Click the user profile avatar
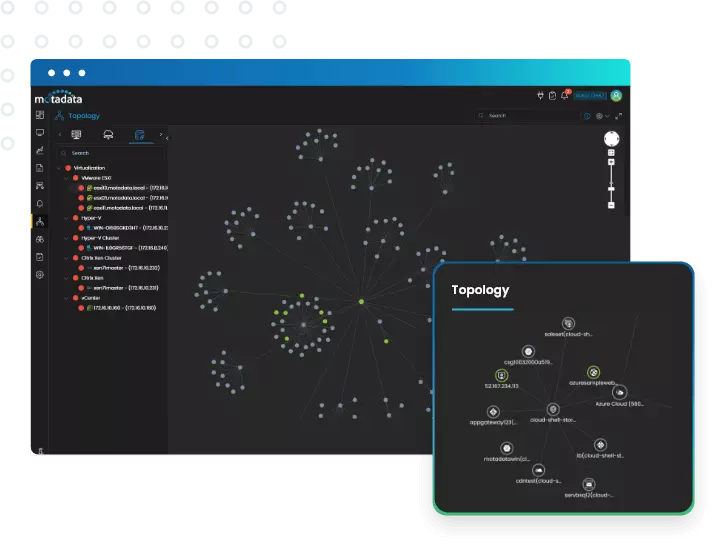The image size is (725, 556). coord(617,96)
